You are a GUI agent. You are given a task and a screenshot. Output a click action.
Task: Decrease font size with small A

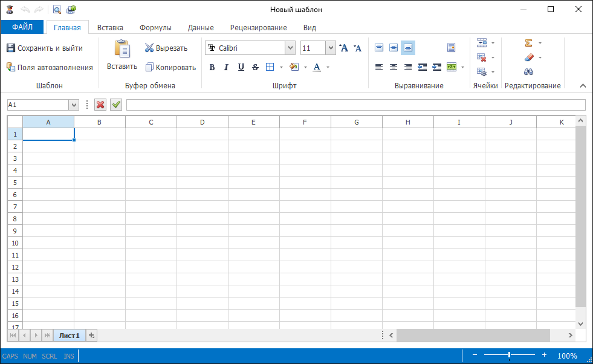tap(357, 48)
